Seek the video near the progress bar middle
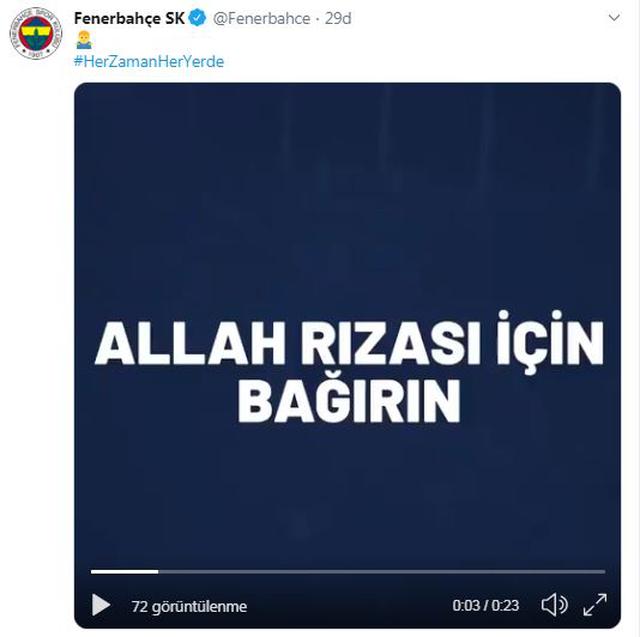The image size is (640, 637). pos(348,572)
